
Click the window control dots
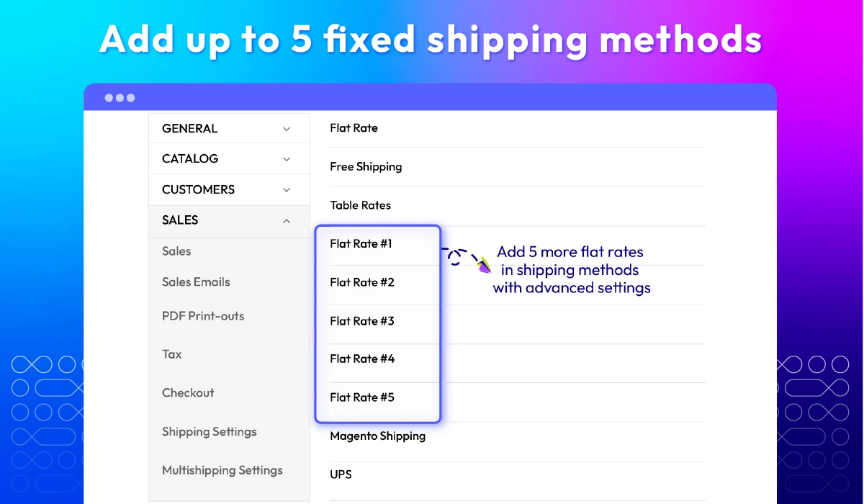120,98
